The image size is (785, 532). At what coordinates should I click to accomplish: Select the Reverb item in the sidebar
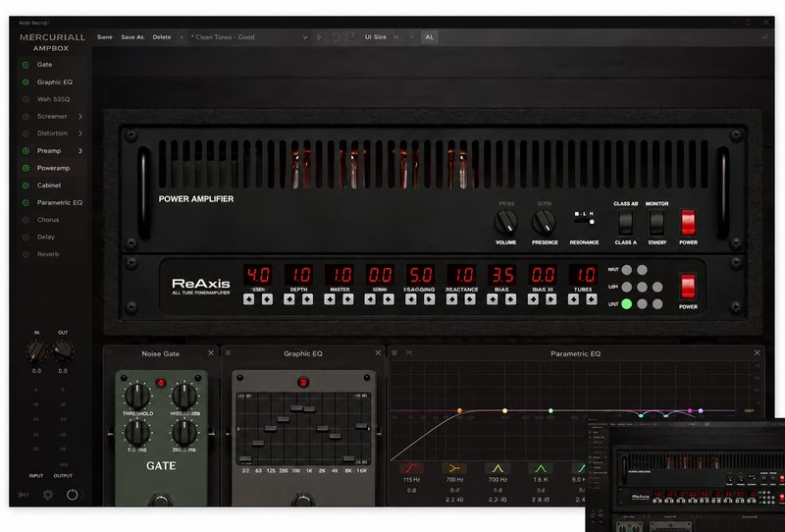click(48, 254)
